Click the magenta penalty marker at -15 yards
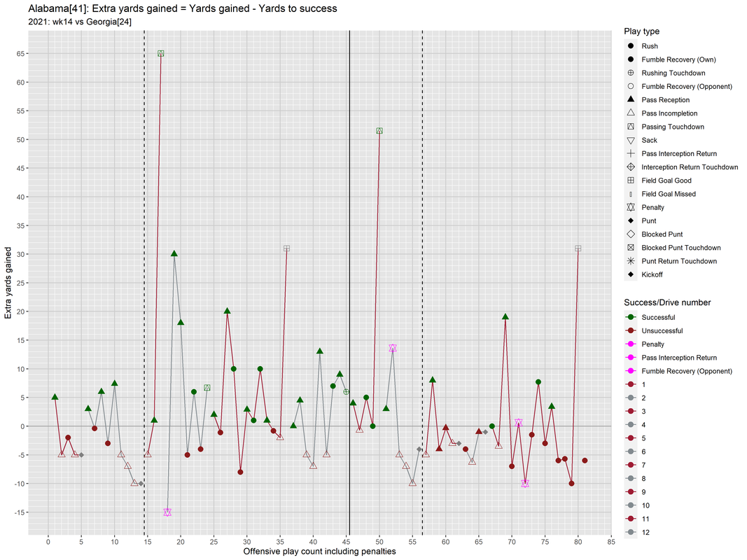This screenshot has height=560, width=747. click(167, 512)
